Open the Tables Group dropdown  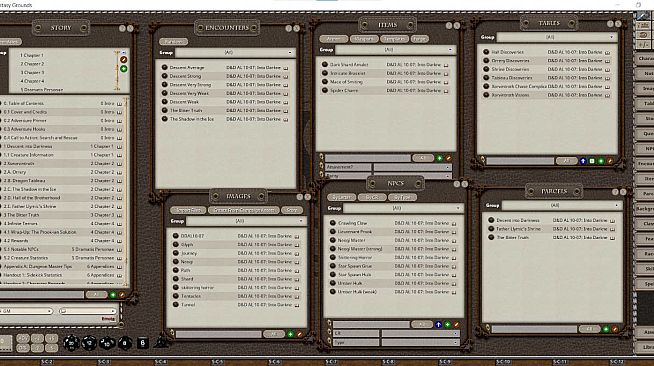tap(557, 37)
